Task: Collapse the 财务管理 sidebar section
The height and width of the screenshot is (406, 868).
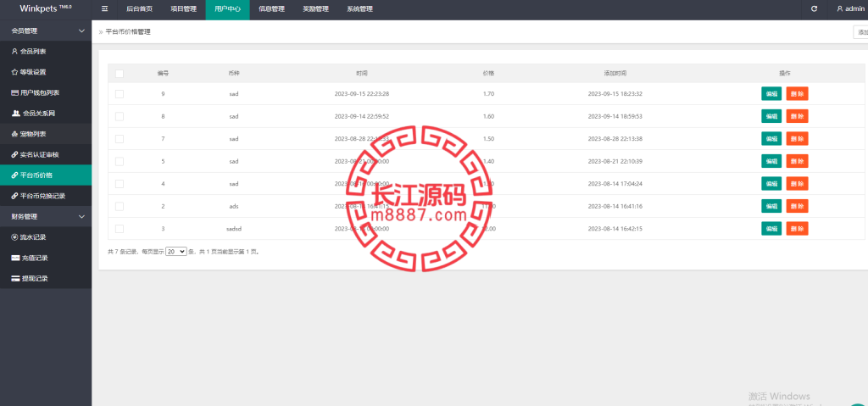Action: coord(46,217)
